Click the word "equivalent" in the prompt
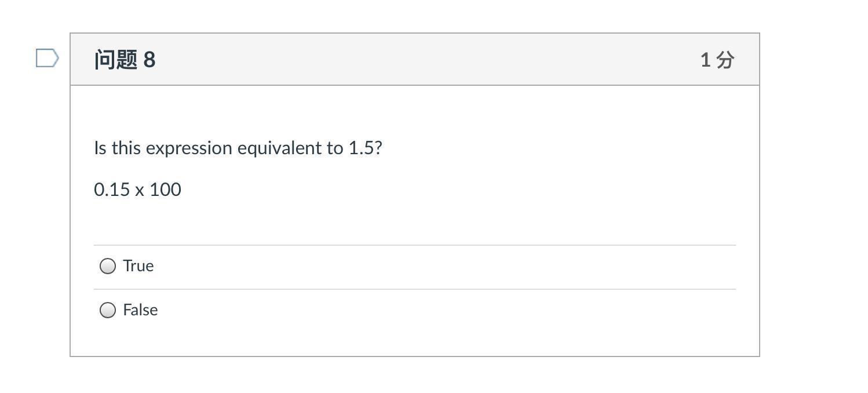 (x=282, y=148)
